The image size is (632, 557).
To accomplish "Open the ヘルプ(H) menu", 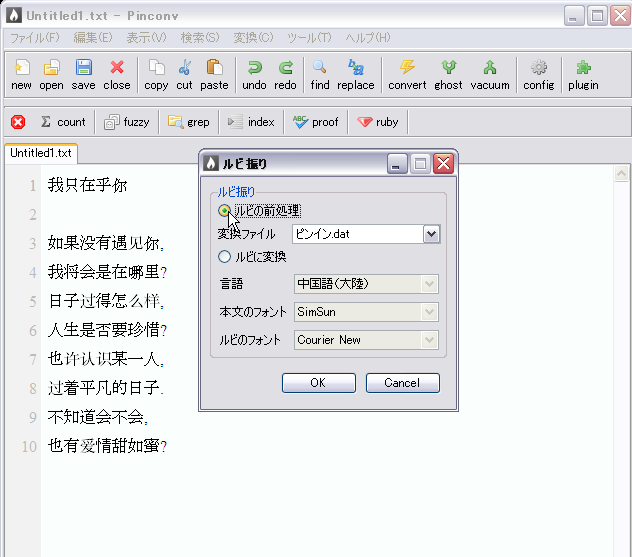I will pyautogui.click(x=368, y=37).
